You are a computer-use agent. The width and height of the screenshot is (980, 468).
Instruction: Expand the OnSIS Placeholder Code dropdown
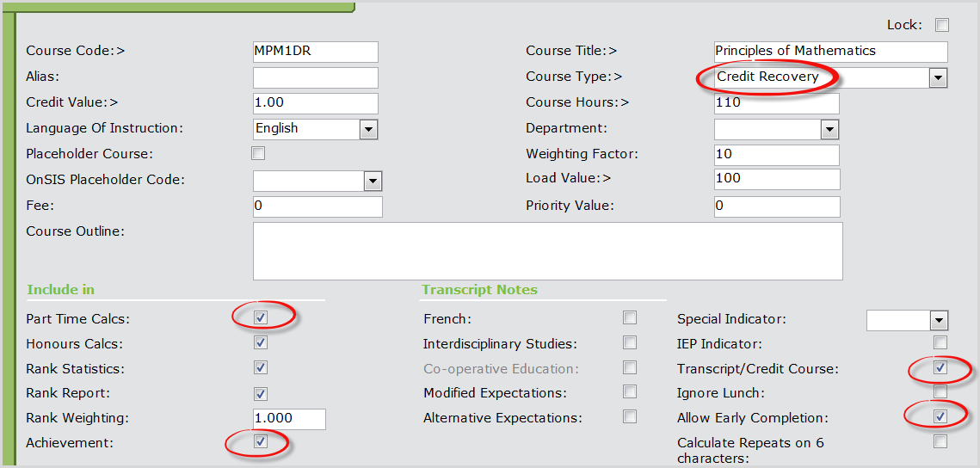(x=373, y=181)
